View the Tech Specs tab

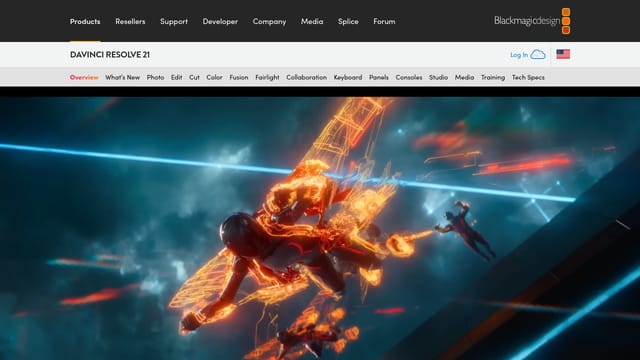click(x=528, y=77)
